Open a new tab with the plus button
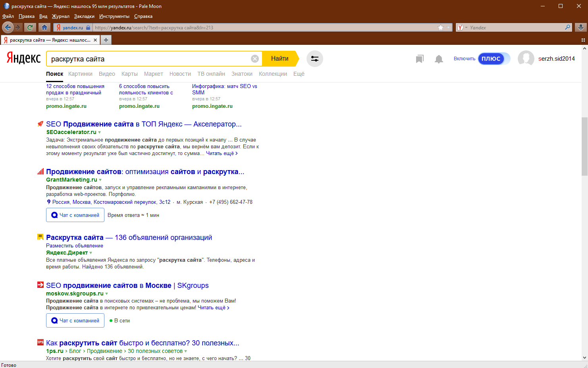Screen dimensions: 588x368 pos(106,40)
